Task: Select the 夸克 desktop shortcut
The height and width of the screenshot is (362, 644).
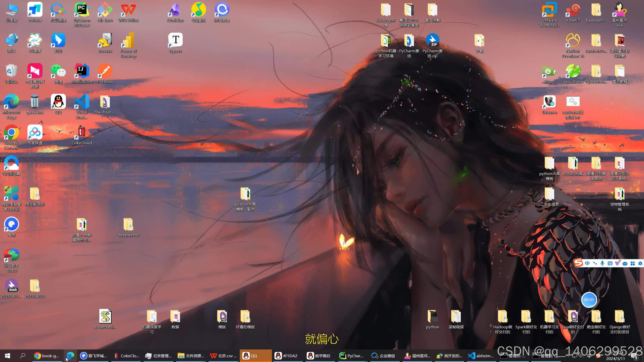Action: [12, 227]
